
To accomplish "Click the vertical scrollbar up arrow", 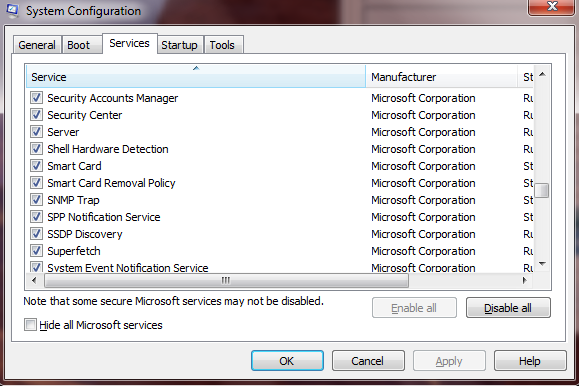I will 542,75.
